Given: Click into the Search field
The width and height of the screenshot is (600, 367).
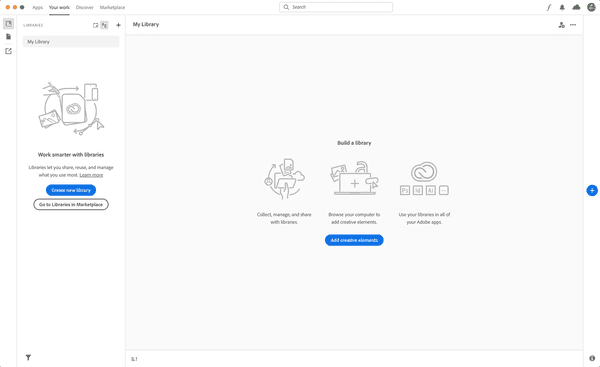Looking at the screenshot, I should click(336, 7).
